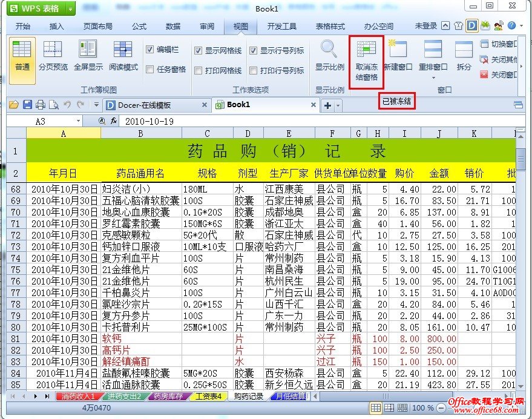Jump to last sheet navigation arrow
532x419 pixels.
pos(47,396)
